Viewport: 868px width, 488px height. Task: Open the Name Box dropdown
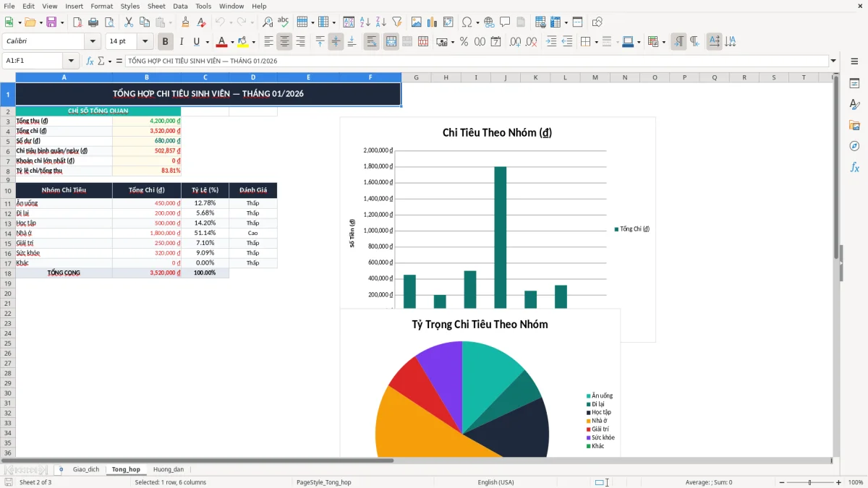[x=71, y=61]
